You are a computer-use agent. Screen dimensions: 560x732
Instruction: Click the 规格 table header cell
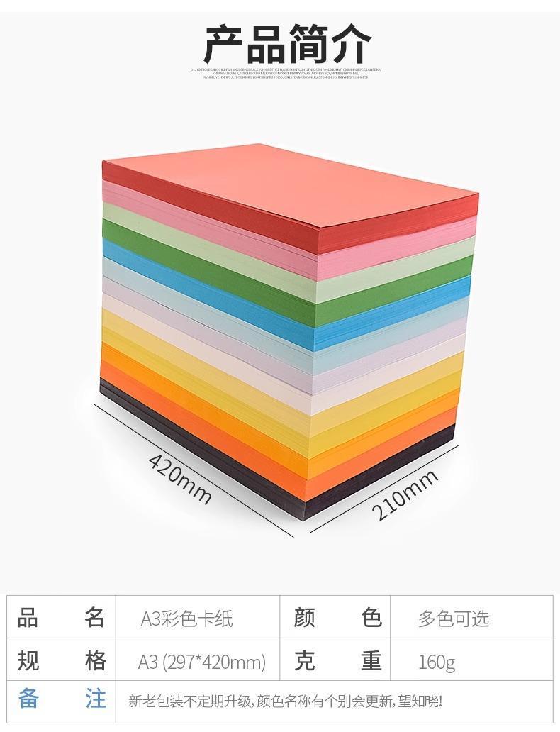[x=61, y=659]
